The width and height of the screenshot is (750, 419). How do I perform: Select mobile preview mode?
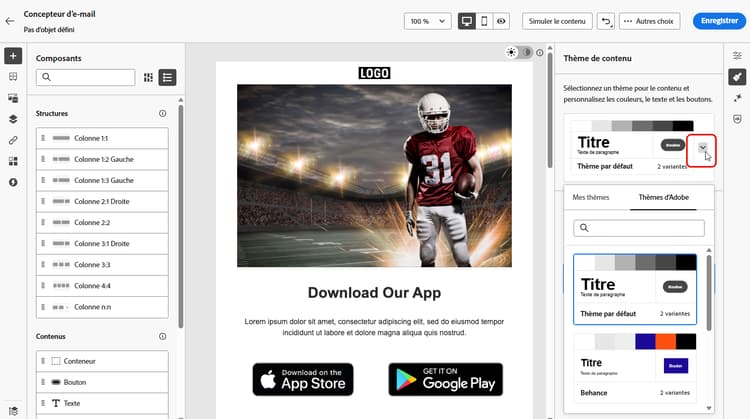[x=484, y=21]
